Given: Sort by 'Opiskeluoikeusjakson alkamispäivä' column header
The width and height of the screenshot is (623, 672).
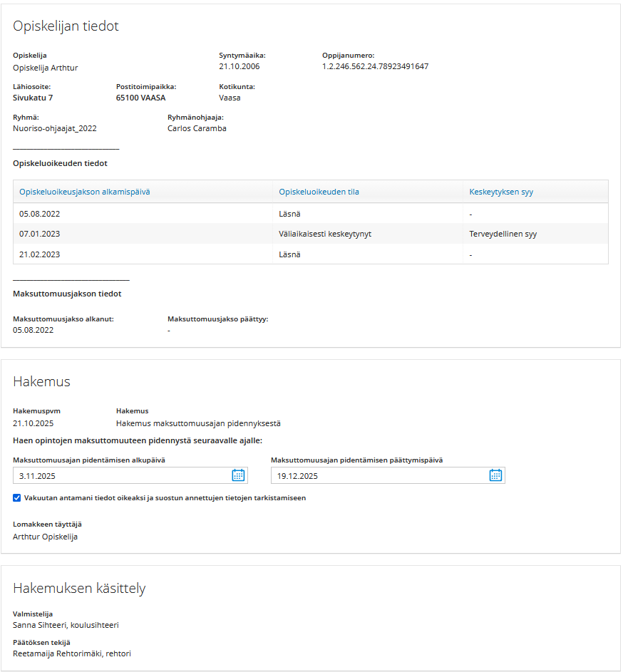Looking at the screenshot, I should [x=84, y=192].
